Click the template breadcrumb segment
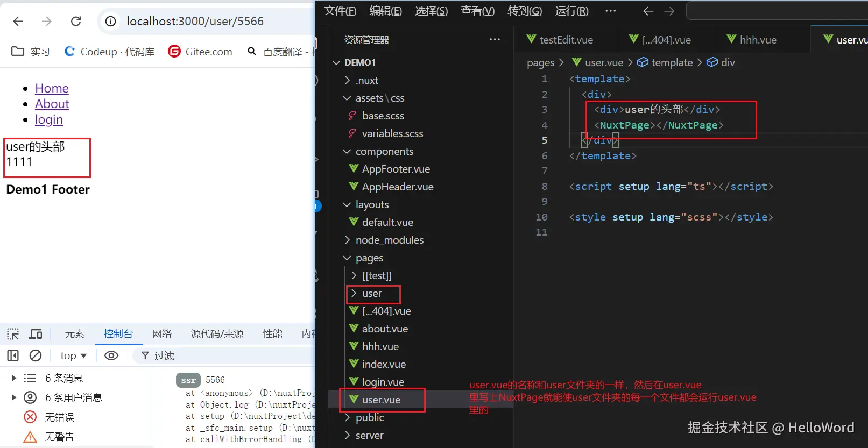Screen dimensions: 868x448 coord(665,62)
